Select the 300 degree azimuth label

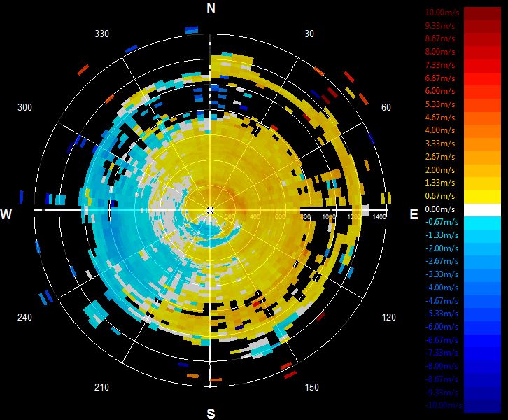(x=24, y=107)
